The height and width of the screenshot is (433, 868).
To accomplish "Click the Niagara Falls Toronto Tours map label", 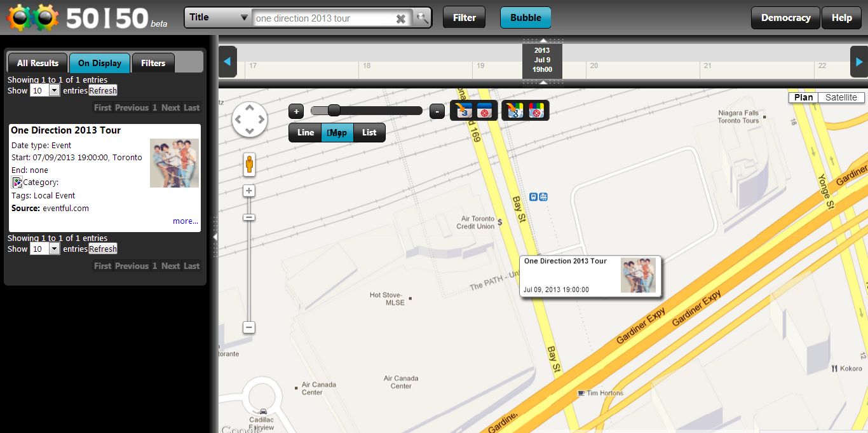I will coord(738,117).
